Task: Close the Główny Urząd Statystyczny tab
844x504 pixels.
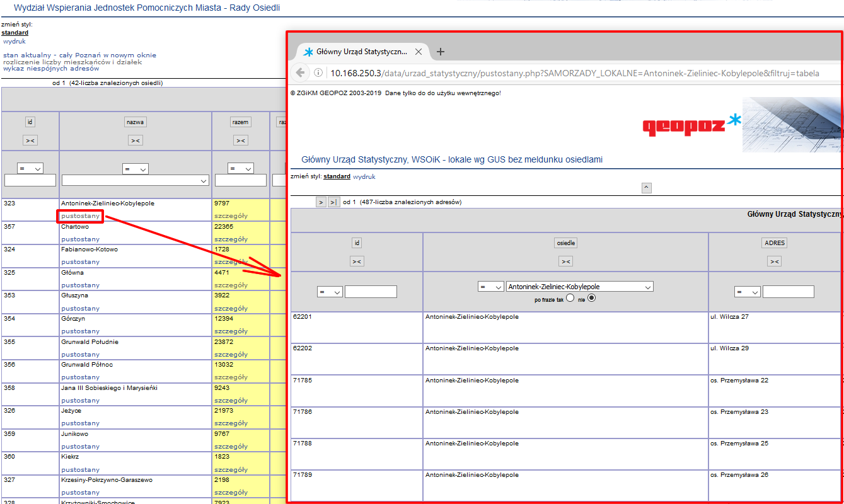Action: (419, 52)
